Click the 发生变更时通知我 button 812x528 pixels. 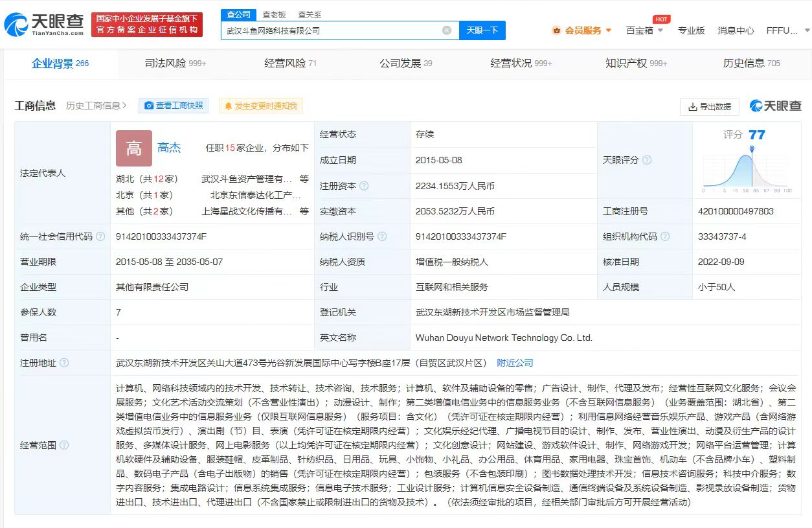click(x=260, y=106)
